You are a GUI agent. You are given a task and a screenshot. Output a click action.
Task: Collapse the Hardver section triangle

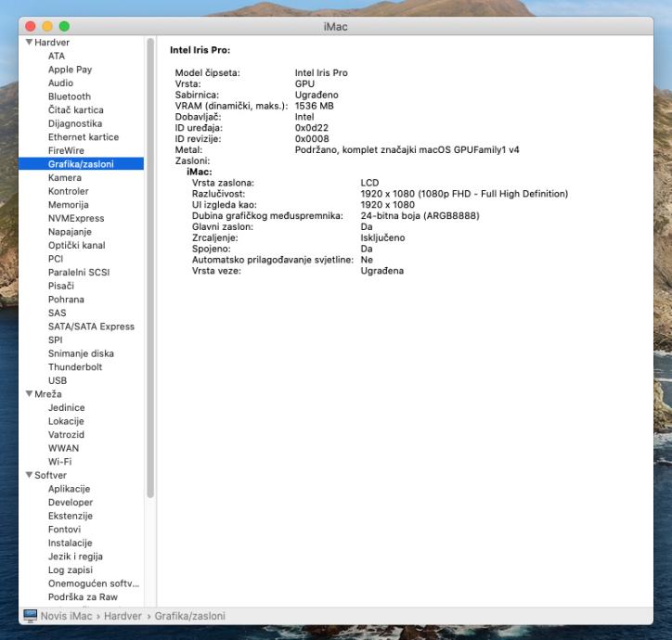[29, 42]
